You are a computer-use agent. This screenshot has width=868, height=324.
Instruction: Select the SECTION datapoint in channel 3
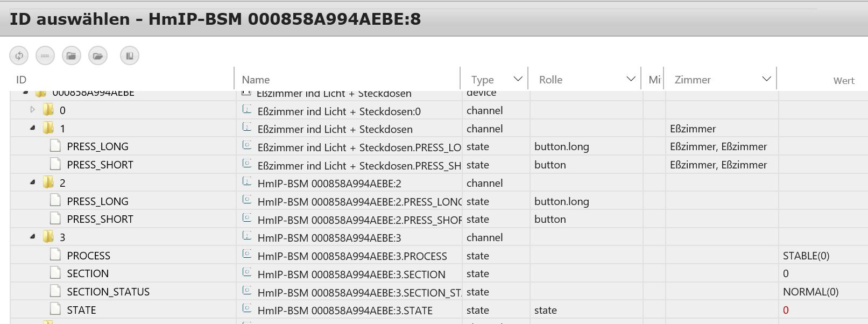(88, 273)
